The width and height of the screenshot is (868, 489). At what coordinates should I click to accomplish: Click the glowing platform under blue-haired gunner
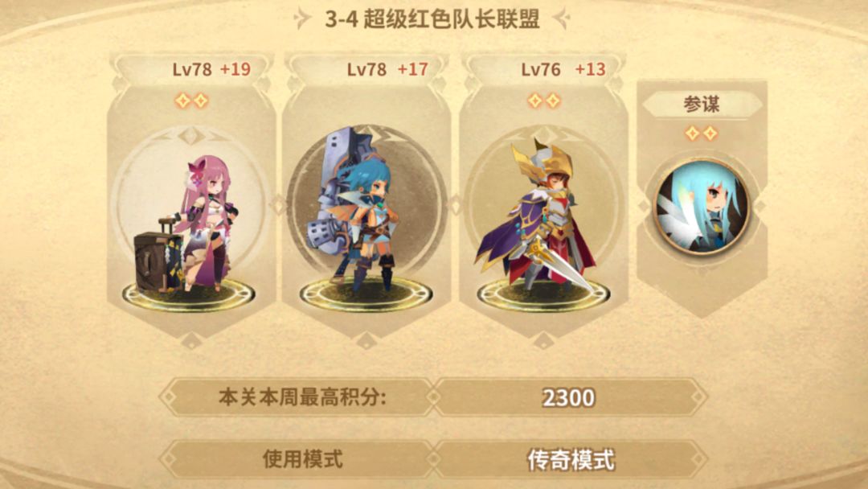point(366,295)
